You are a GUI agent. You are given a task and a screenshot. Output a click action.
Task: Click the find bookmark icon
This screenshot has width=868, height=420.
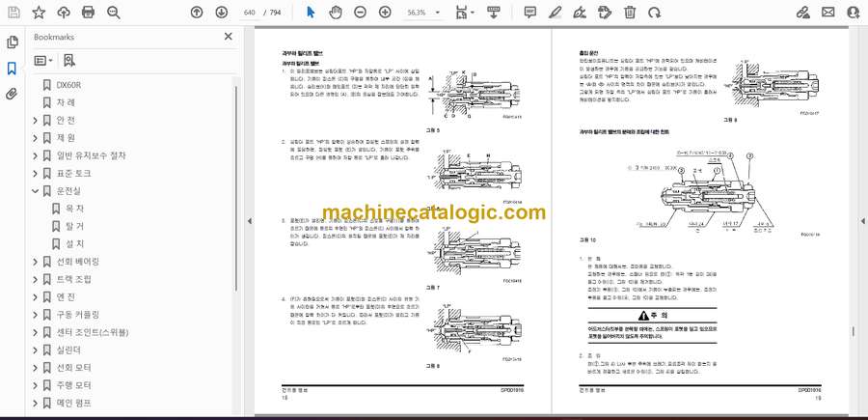coord(68,61)
